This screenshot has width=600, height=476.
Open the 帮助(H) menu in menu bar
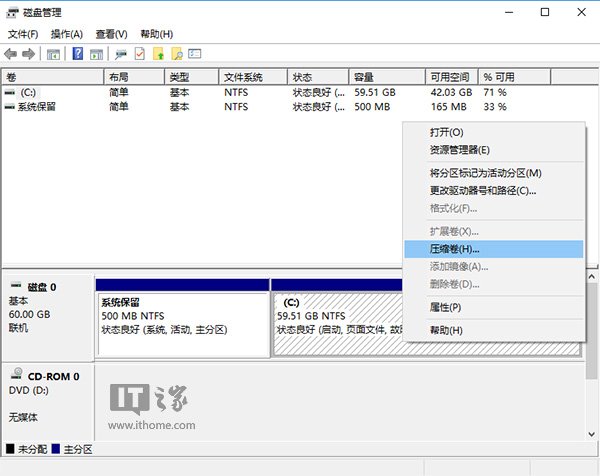[x=157, y=34]
